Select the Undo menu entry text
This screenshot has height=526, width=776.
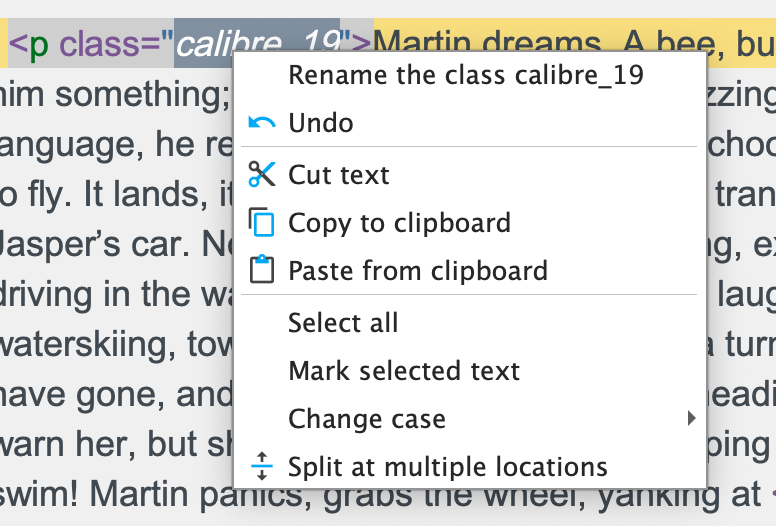(x=320, y=123)
